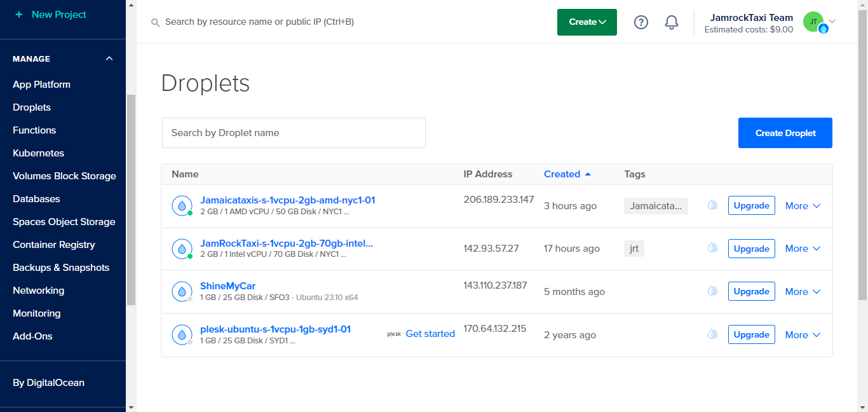
Task: Click the page vertical scrollbar thumb
Action: tap(862, 154)
